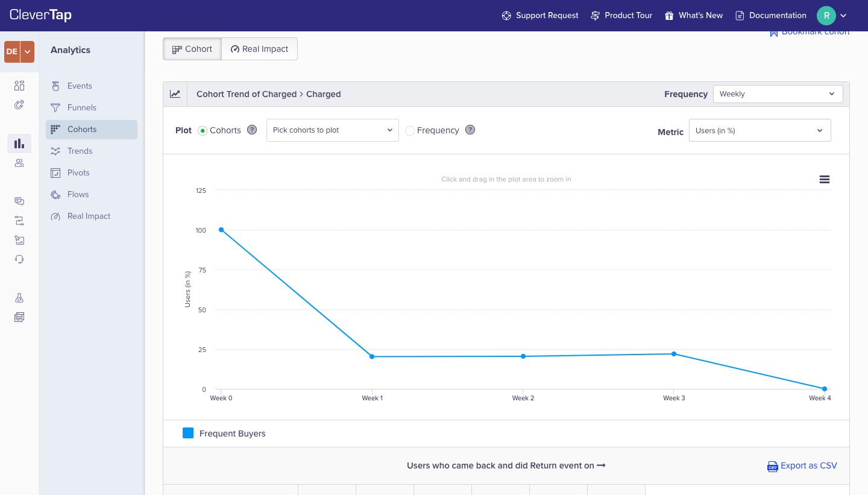Click the Week 3 data point
Viewport: 868px width, 495px height.
coord(674,354)
